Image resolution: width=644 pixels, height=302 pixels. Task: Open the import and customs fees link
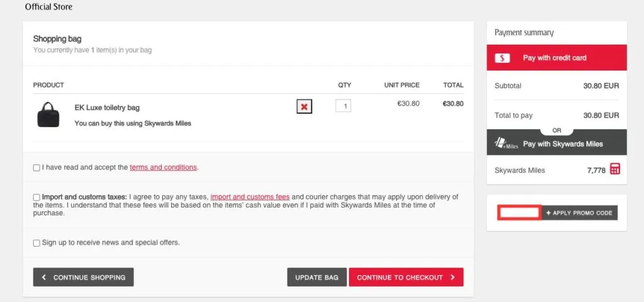click(x=250, y=196)
